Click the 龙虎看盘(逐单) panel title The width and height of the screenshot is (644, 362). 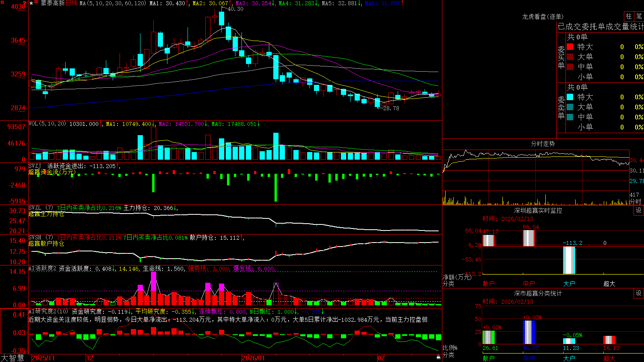(543, 16)
